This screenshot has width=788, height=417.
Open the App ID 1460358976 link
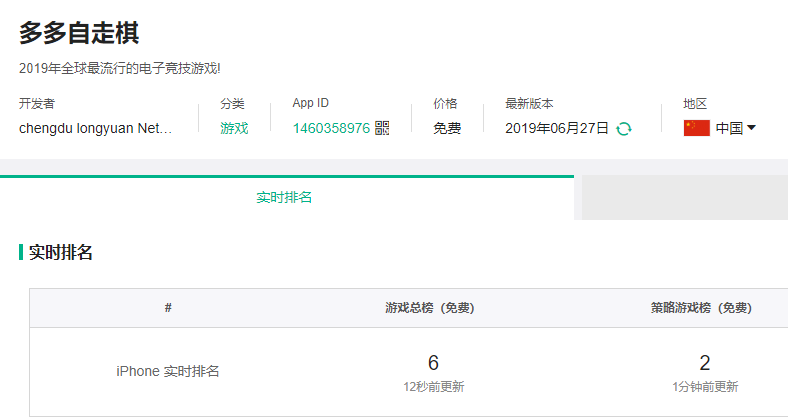coord(331,128)
